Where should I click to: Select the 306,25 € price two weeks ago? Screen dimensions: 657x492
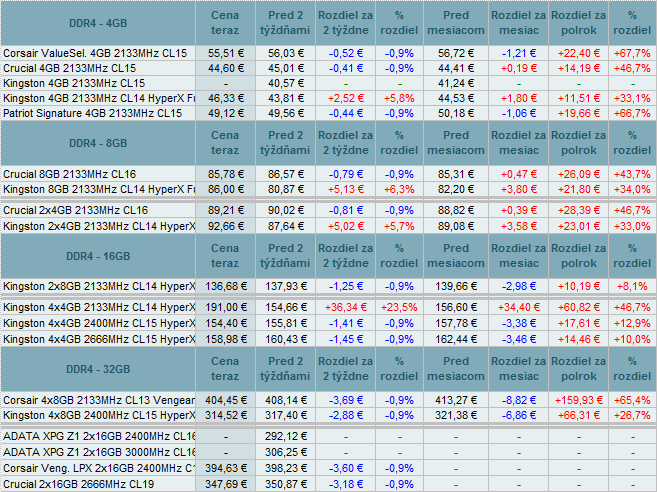pos(286,453)
